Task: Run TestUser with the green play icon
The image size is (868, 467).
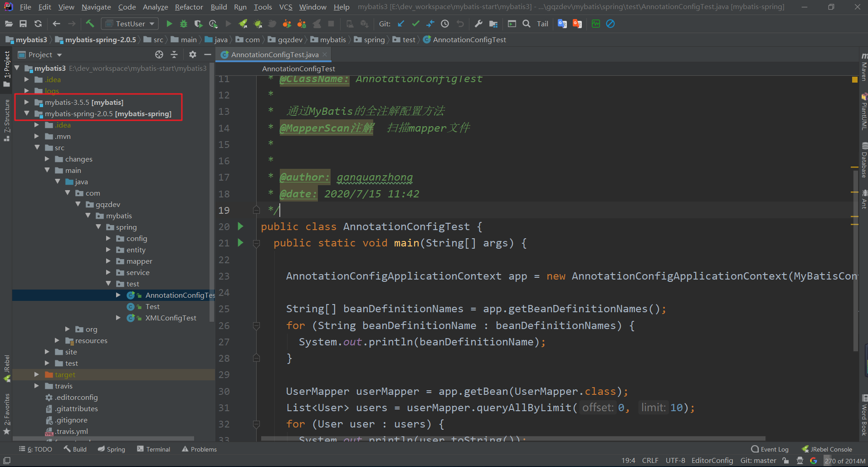Action: pyautogui.click(x=169, y=24)
